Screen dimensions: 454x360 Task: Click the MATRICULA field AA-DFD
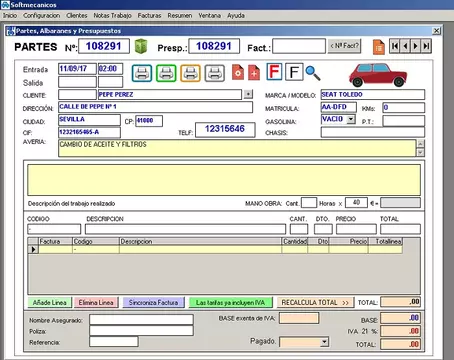339,107
